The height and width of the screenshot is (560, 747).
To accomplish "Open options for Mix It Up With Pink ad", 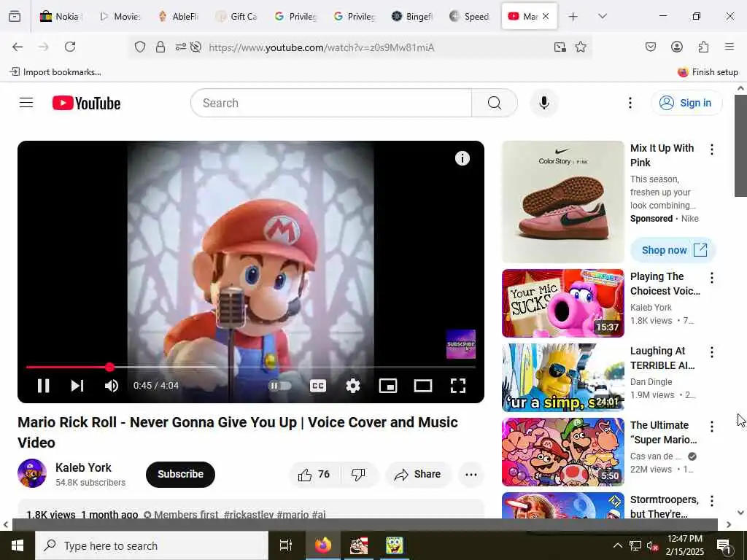I will (x=712, y=149).
